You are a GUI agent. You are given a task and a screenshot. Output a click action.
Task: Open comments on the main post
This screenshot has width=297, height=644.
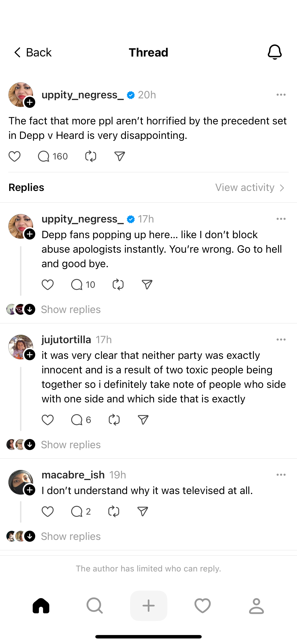coord(44,156)
